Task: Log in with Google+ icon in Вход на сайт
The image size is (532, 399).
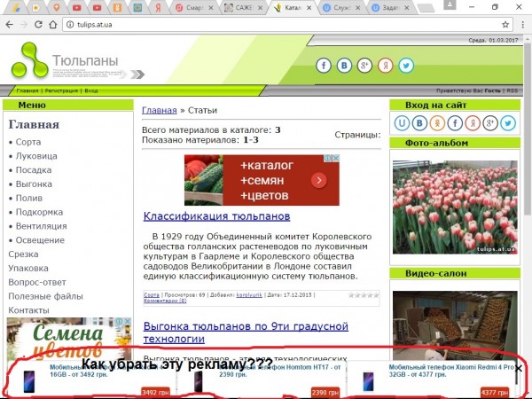Action: [x=490, y=123]
